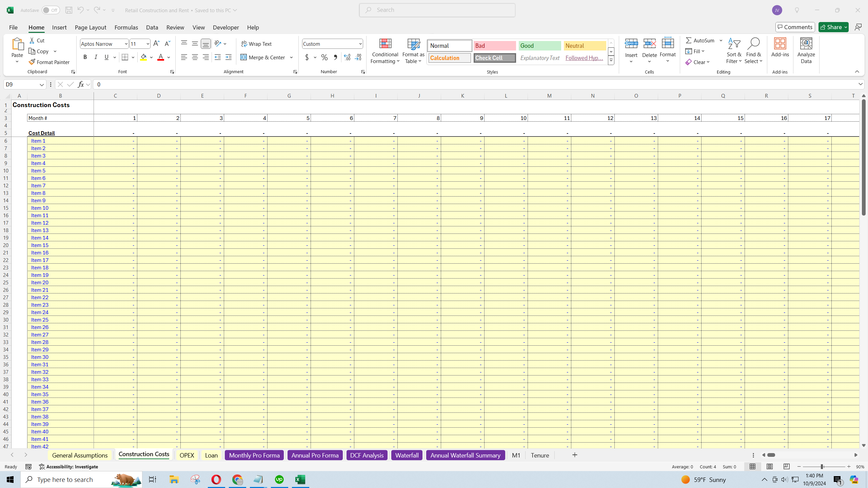The height and width of the screenshot is (488, 868).
Task: Click the Save icon in title bar
Action: pyautogui.click(x=69, y=10)
